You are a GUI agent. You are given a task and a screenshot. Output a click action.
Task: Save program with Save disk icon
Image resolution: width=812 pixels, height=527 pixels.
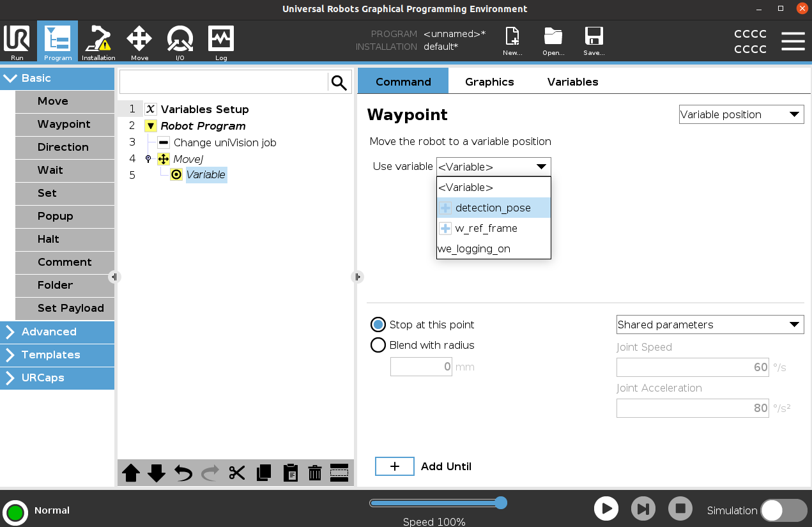click(594, 42)
